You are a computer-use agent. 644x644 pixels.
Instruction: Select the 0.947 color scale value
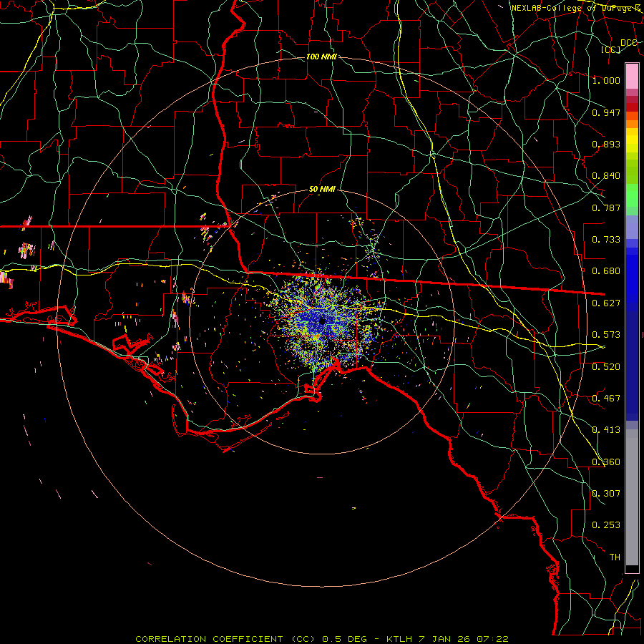[606, 112]
